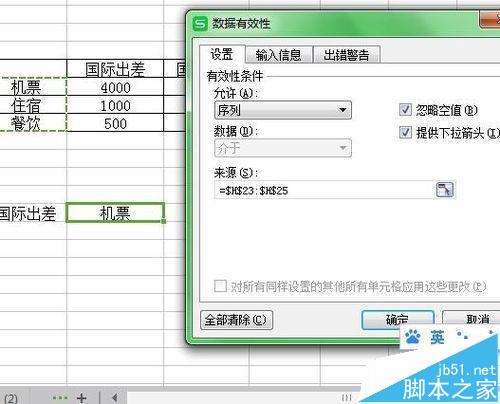Select the cell with value 4000
500x404 pixels.
tap(115, 88)
